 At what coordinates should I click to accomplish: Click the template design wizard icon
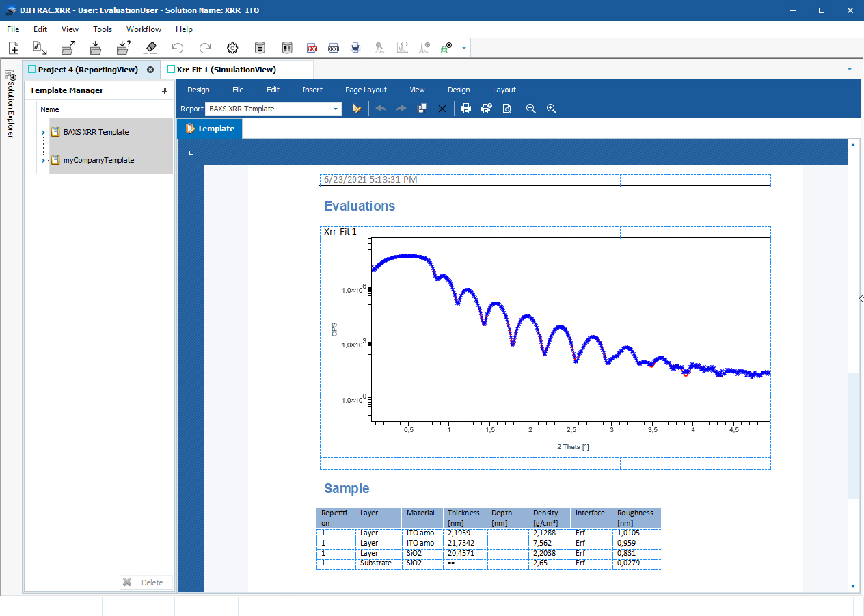pos(356,109)
